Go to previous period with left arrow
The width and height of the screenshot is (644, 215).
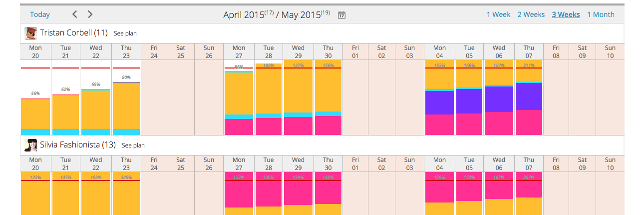[x=74, y=14]
